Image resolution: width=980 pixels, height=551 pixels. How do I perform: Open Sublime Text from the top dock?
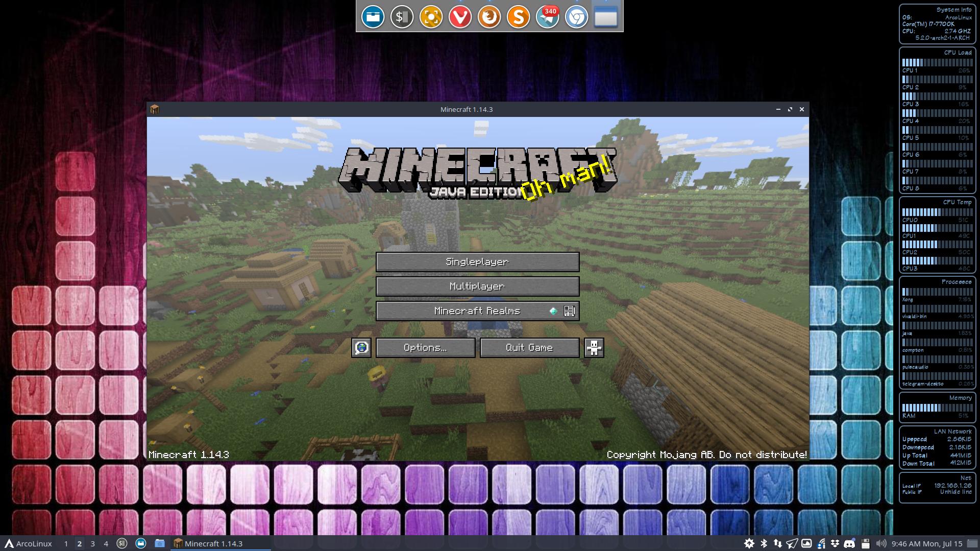pos(518,17)
